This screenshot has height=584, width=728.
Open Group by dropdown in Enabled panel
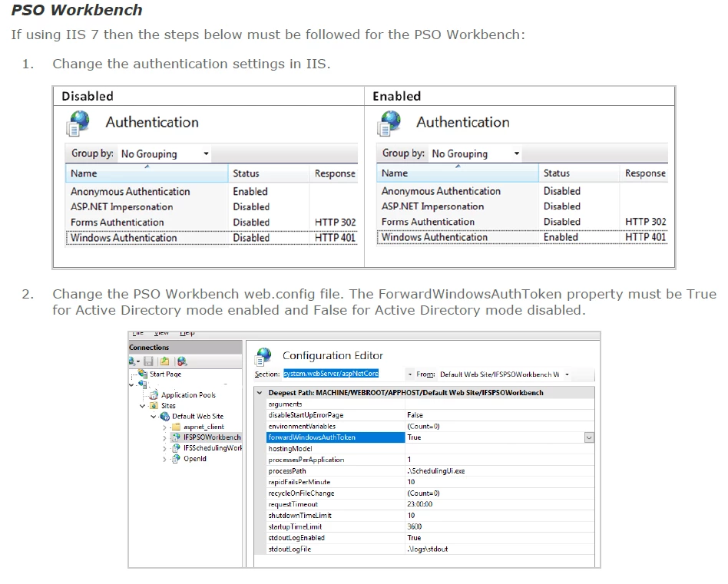pyautogui.click(x=517, y=153)
